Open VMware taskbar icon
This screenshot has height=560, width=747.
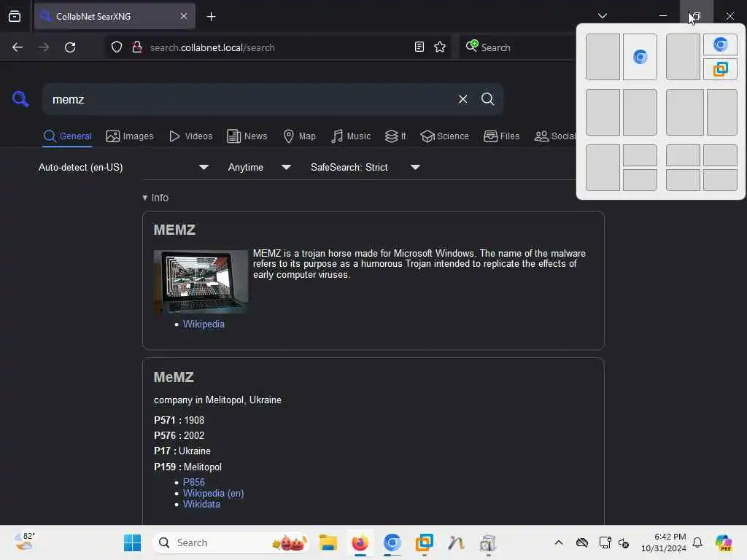pyautogui.click(x=424, y=542)
